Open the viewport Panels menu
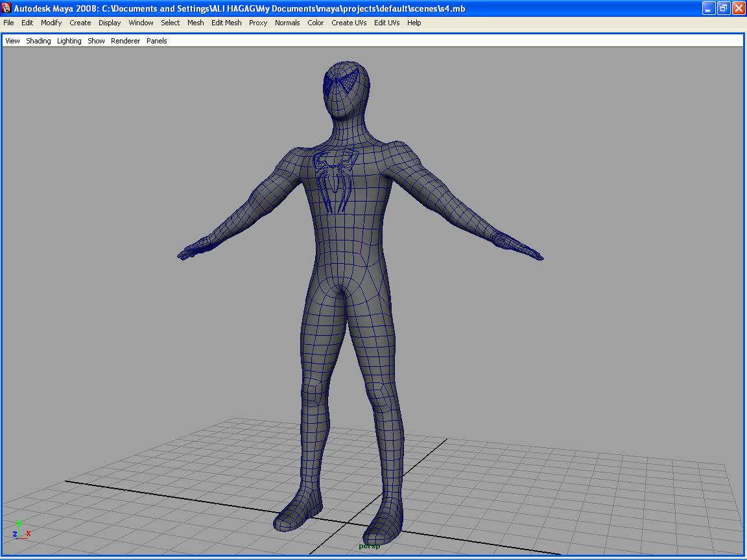This screenshot has width=747, height=560. point(157,41)
